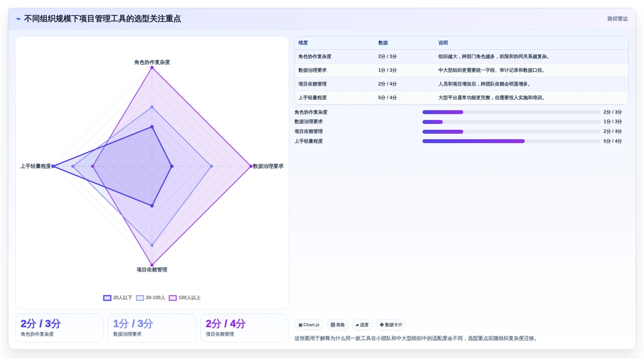The height and width of the screenshot is (358, 644).
Task: Click the Chart.js tag chip
Action: point(309,325)
